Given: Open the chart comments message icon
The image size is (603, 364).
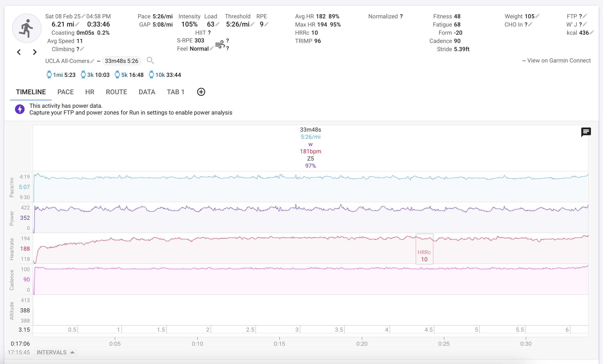Looking at the screenshot, I should pyautogui.click(x=586, y=132).
